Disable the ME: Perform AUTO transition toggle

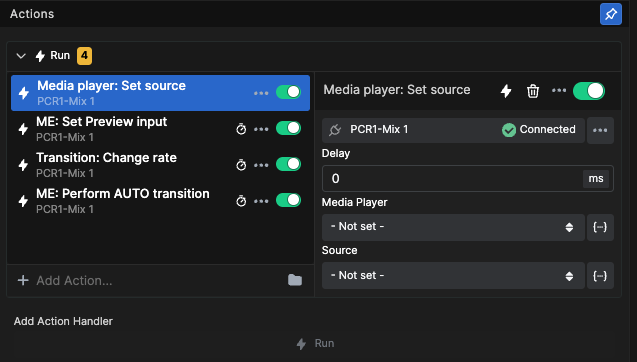pyautogui.click(x=288, y=200)
